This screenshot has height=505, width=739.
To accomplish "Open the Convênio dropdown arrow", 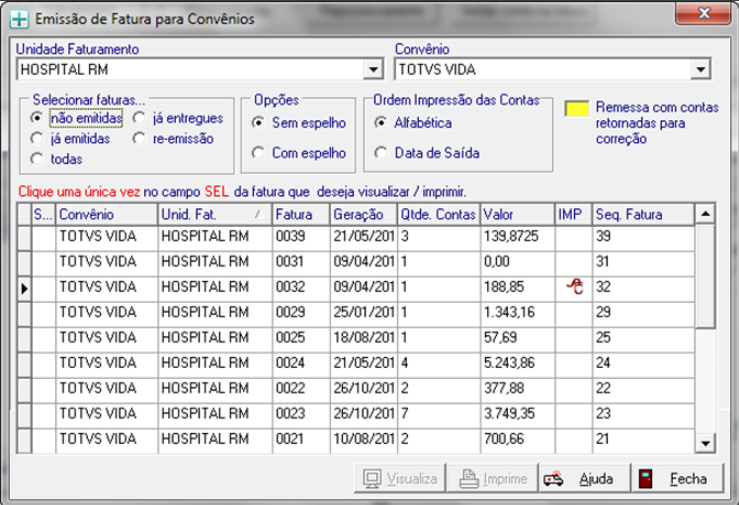I will pyautogui.click(x=701, y=70).
